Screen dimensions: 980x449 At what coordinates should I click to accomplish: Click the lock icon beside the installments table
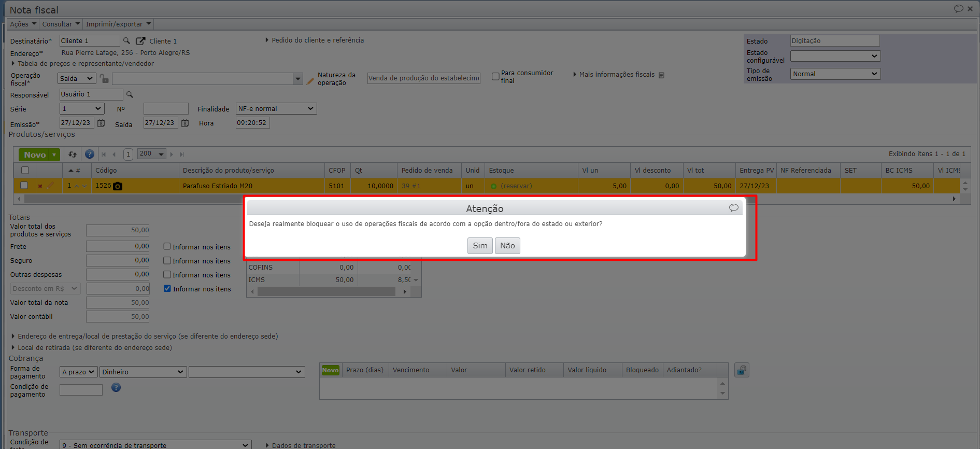pos(742,370)
